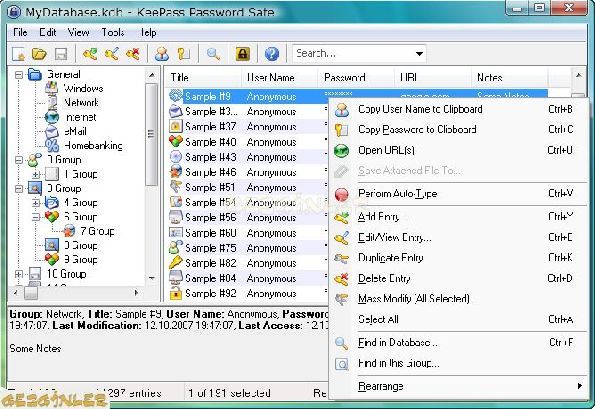This screenshot has width=595, height=409.
Task: Click the Internet globe icon in tree
Action: [x=52, y=117]
